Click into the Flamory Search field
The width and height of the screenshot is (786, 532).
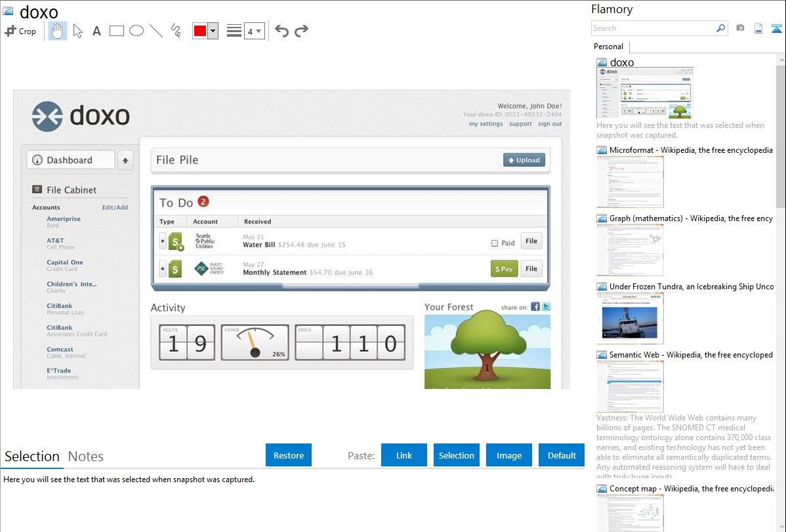[653, 28]
